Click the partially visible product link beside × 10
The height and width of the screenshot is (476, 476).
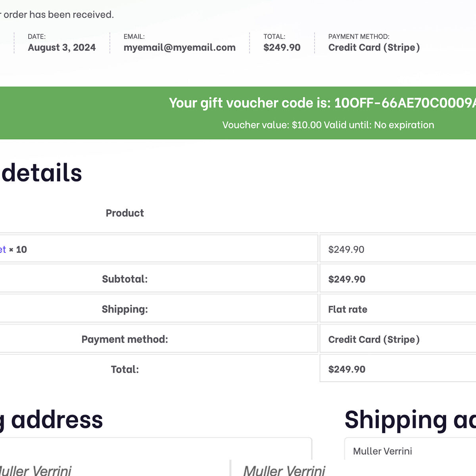pos(3,250)
